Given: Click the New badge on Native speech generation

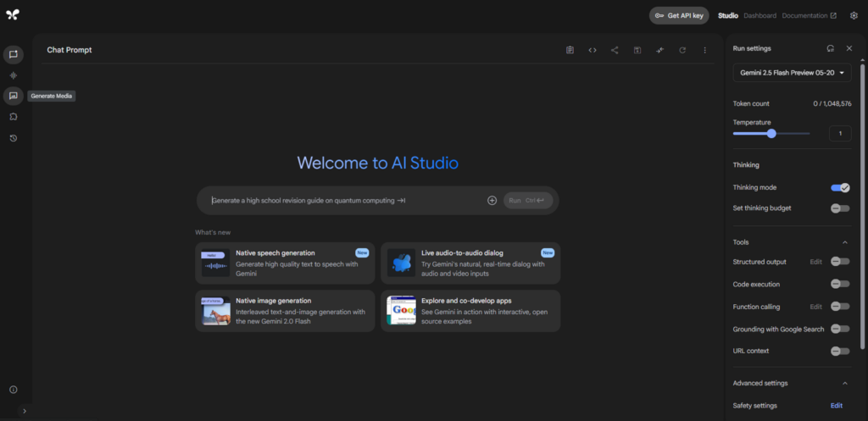Looking at the screenshot, I should (x=362, y=252).
